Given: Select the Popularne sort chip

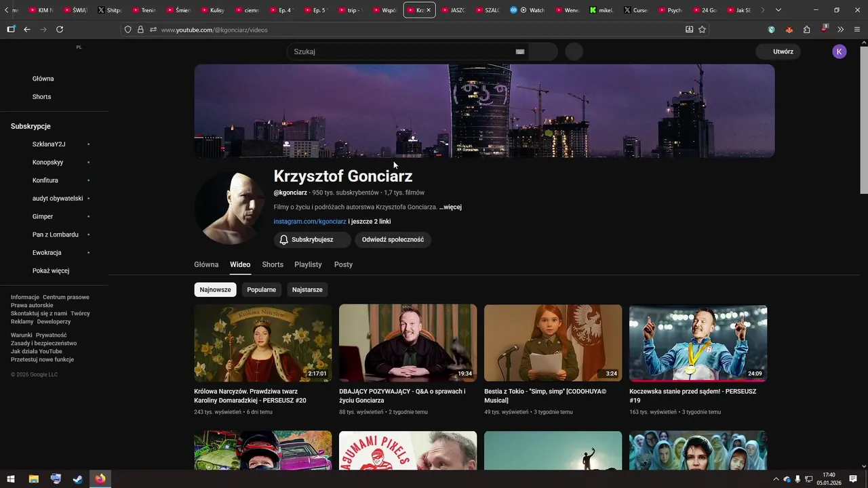Looking at the screenshot, I should (261, 289).
